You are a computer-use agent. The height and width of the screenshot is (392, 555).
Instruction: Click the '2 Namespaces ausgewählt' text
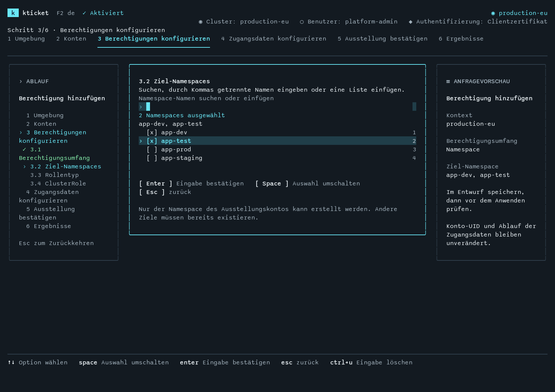click(x=182, y=115)
